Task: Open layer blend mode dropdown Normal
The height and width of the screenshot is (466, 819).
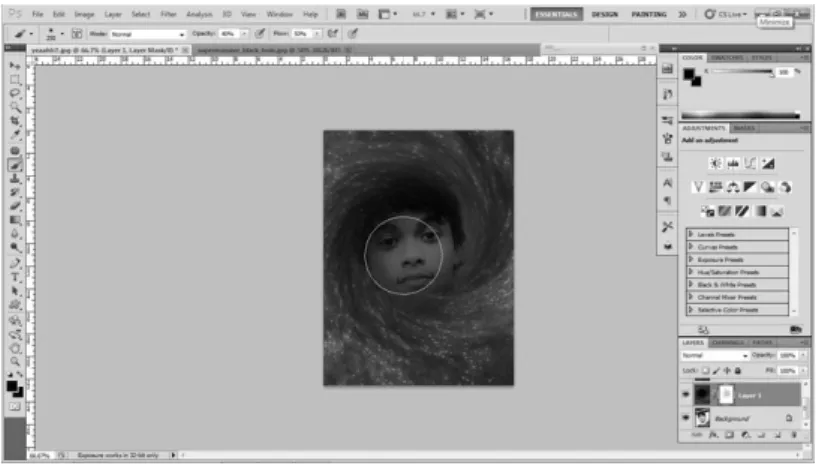Action: (715, 355)
